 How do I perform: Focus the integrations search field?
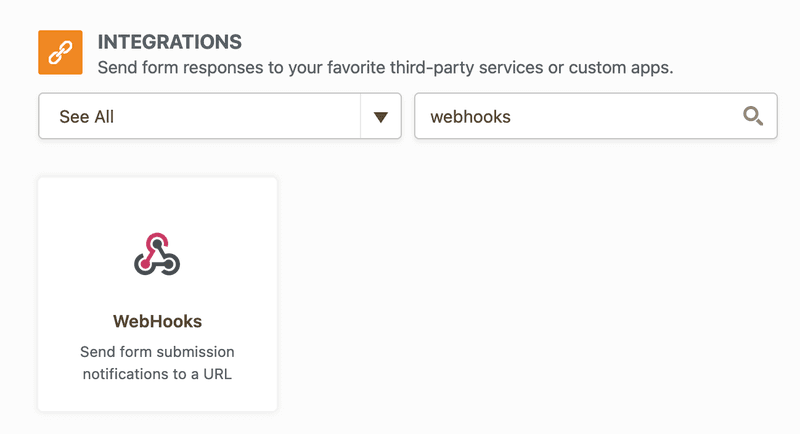[580, 117]
